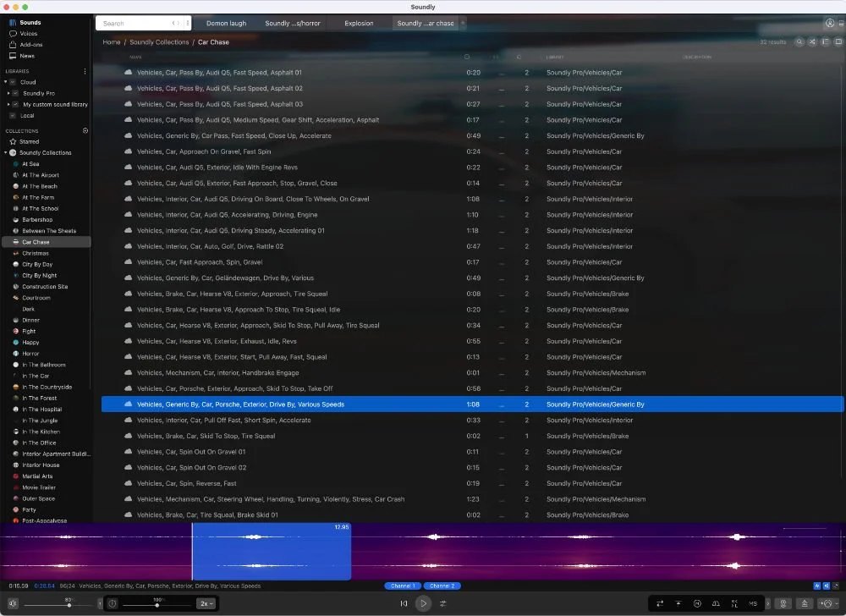Image resolution: width=846 pixels, height=616 pixels.
Task: Skip to start of the sound
Action: [x=404, y=603]
